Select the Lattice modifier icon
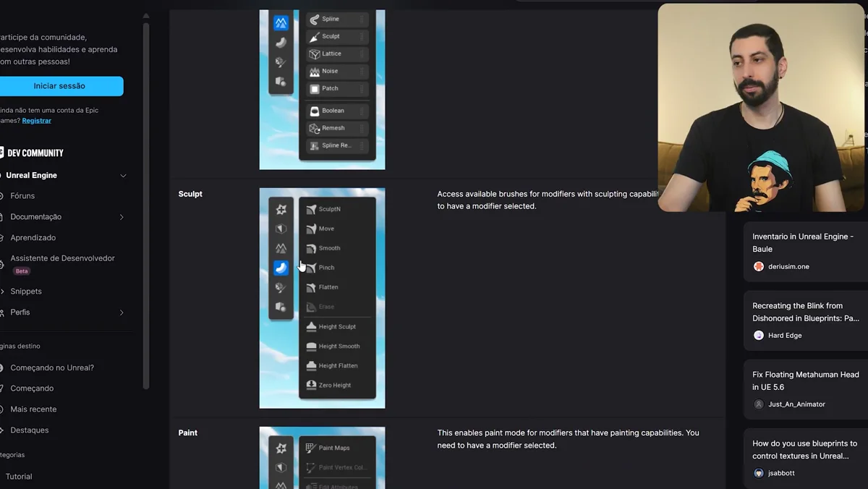 click(x=315, y=54)
